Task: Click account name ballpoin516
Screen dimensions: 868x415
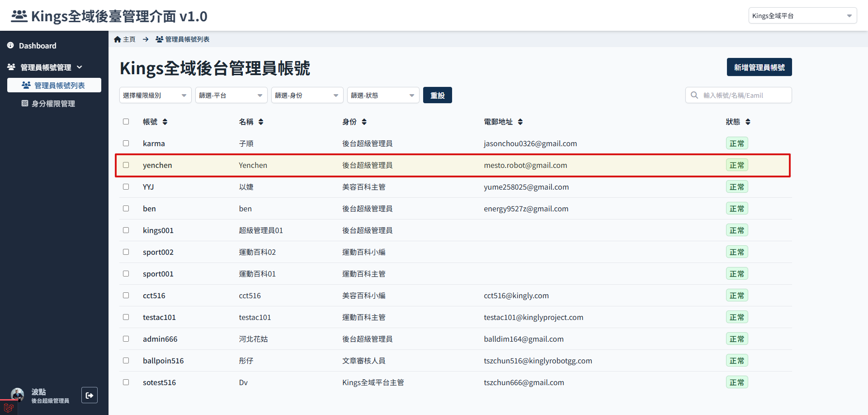Action: pos(163,361)
